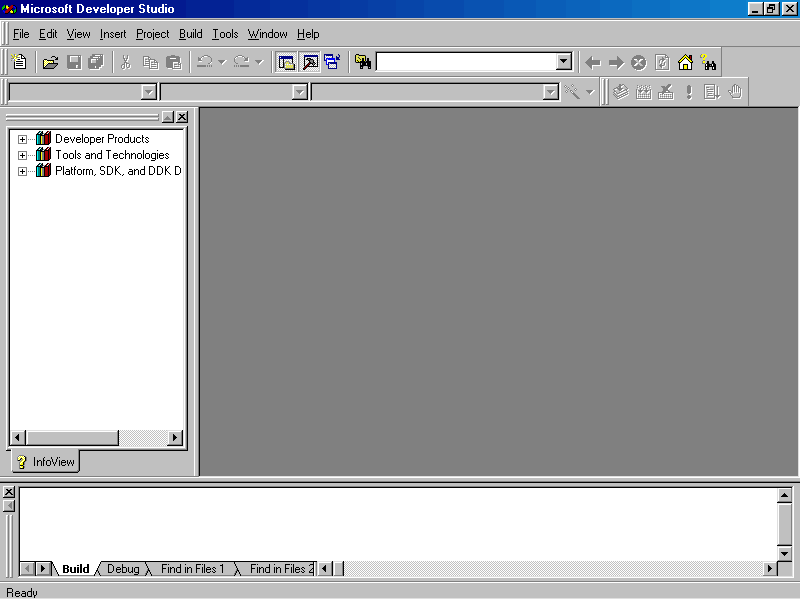This screenshot has width=800, height=600.
Task: Click the Stop icon in InfoViewer toolbar
Action: pos(639,63)
